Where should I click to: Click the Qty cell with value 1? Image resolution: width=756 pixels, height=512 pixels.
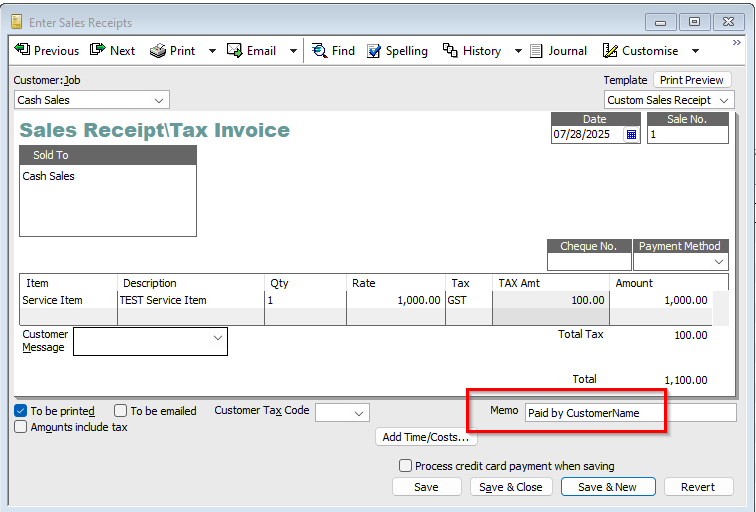click(305, 300)
